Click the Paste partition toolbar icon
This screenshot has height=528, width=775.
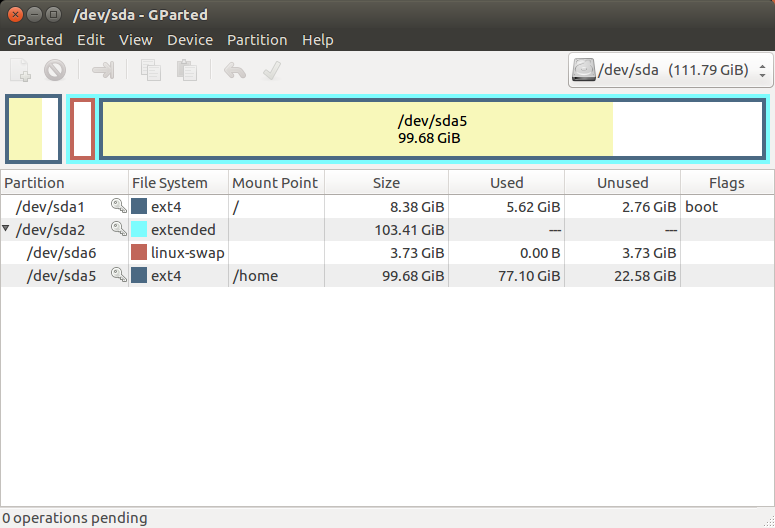187,70
